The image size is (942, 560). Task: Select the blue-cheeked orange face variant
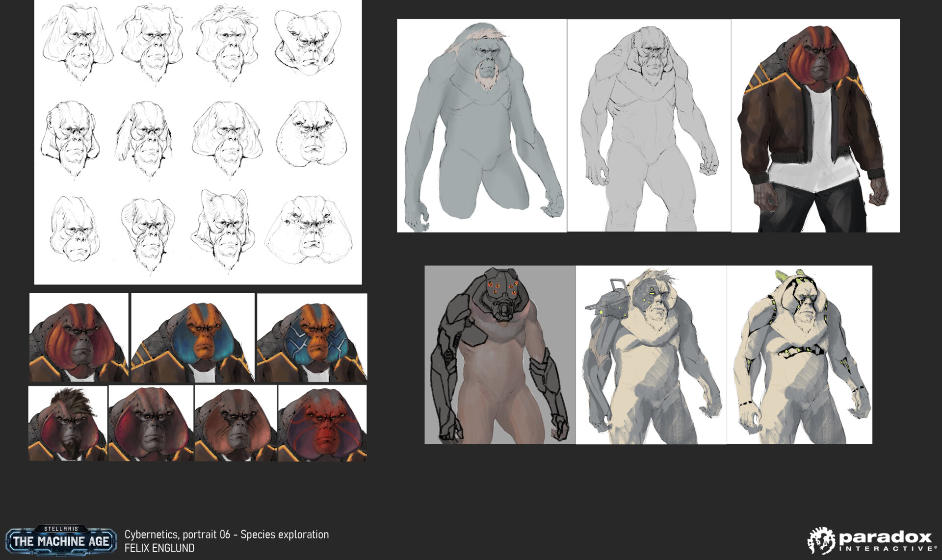(192, 338)
